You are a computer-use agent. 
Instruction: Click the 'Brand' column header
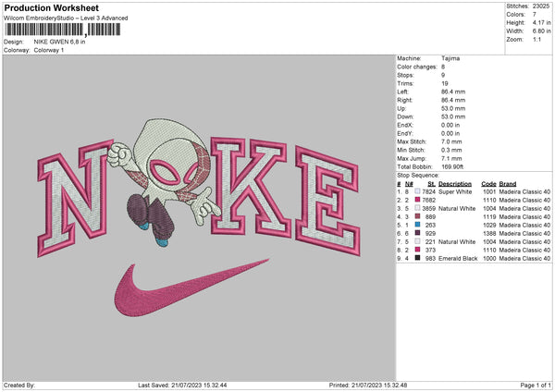tap(508, 184)
